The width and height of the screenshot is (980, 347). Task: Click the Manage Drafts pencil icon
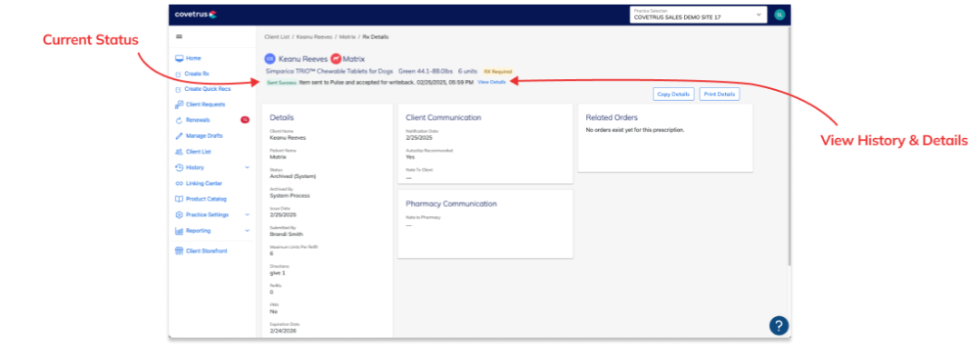180,135
